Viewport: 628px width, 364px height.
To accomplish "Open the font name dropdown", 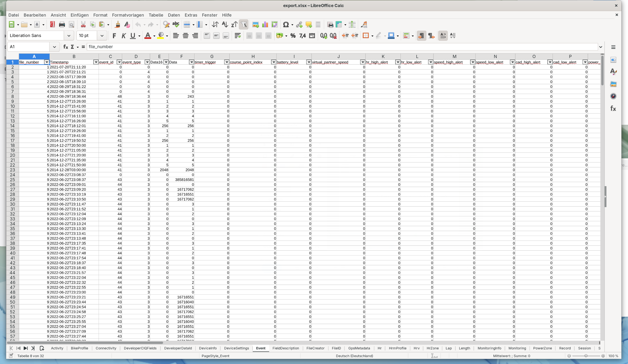I will tap(69, 36).
